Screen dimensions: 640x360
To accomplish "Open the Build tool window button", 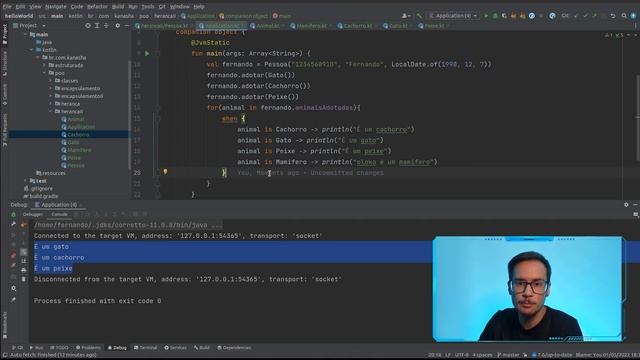I will pyautogui.click(x=202, y=348).
